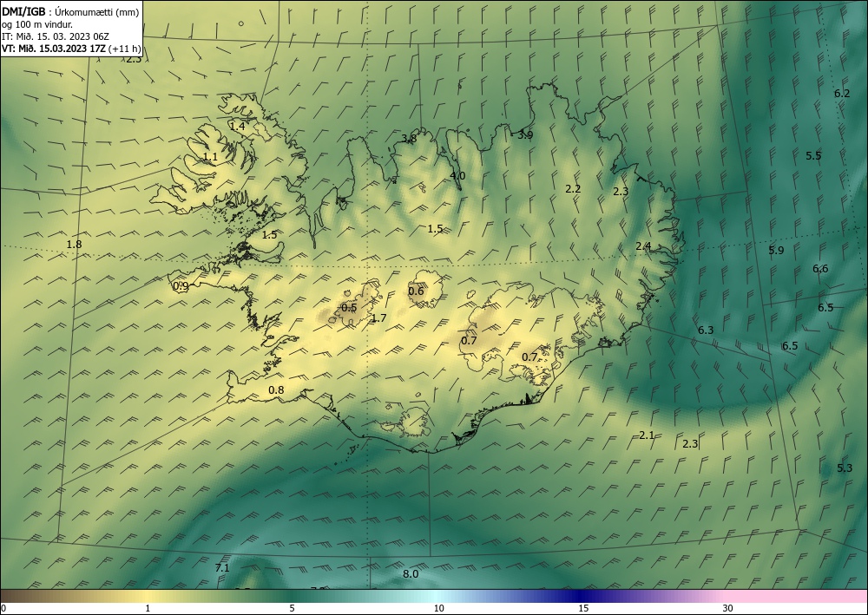Viewport: 868px width, 615px height.
Task: Click the 2.4 value on the map
Action: tap(643, 246)
